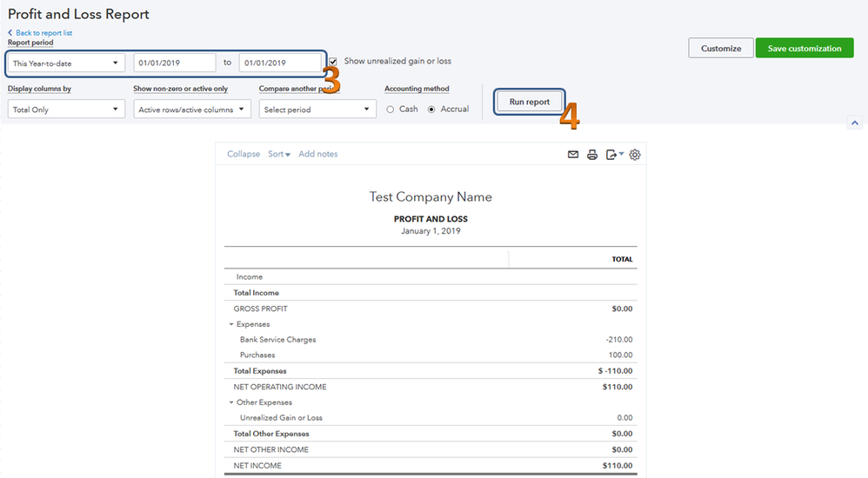Open report settings gear icon
The width and height of the screenshot is (868, 478).
point(635,155)
